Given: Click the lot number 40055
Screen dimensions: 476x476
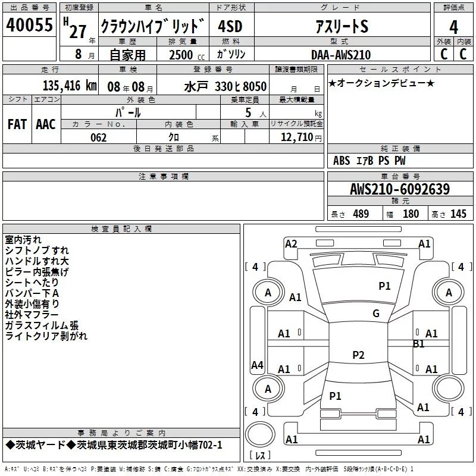Looking at the screenshot, I should [29, 25].
